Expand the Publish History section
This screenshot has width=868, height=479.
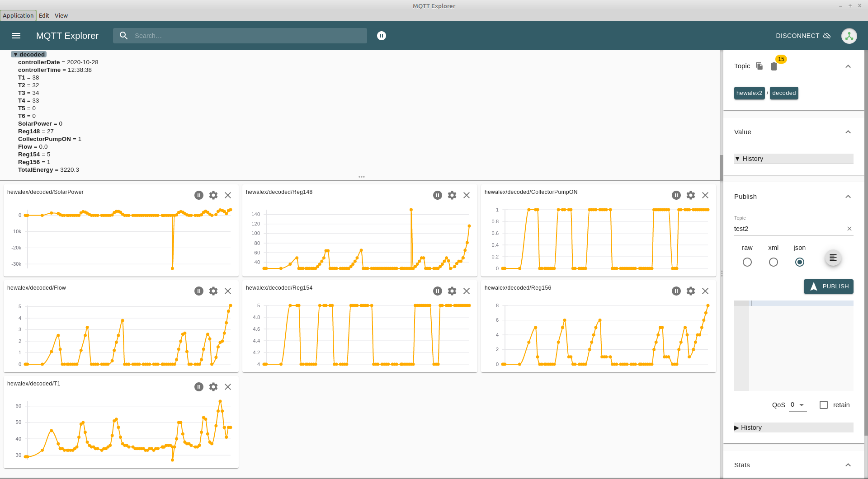coord(794,427)
